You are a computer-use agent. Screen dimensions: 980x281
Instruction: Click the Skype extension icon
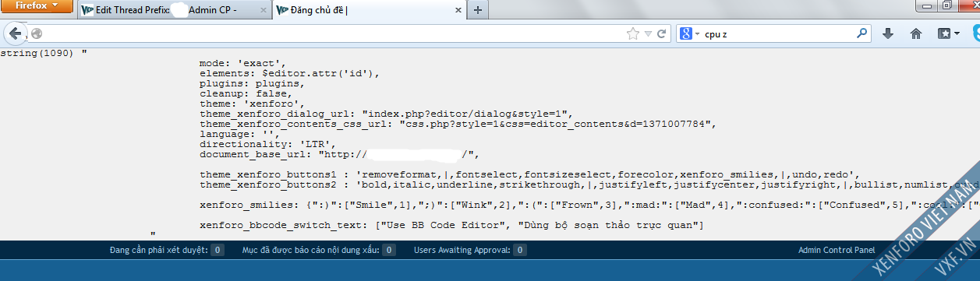click(975, 33)
